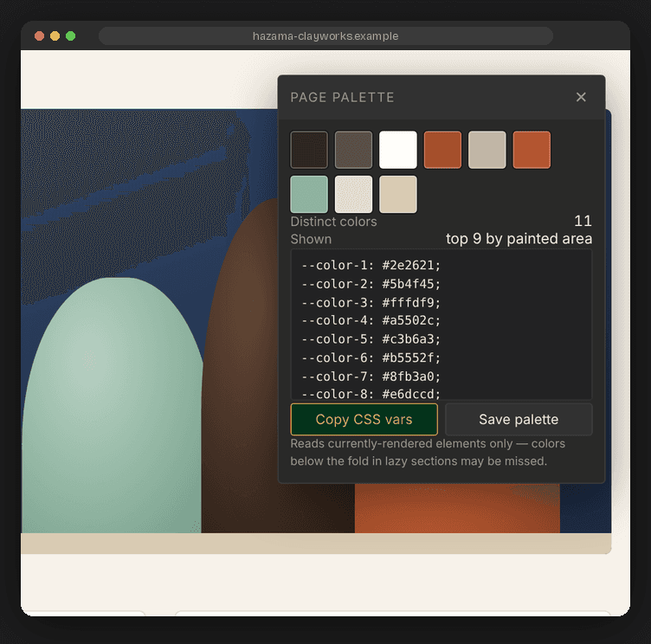Select the taupe #5b4f45 swatch
Screen dimensions: 651x644
click(x=353, y=150)
